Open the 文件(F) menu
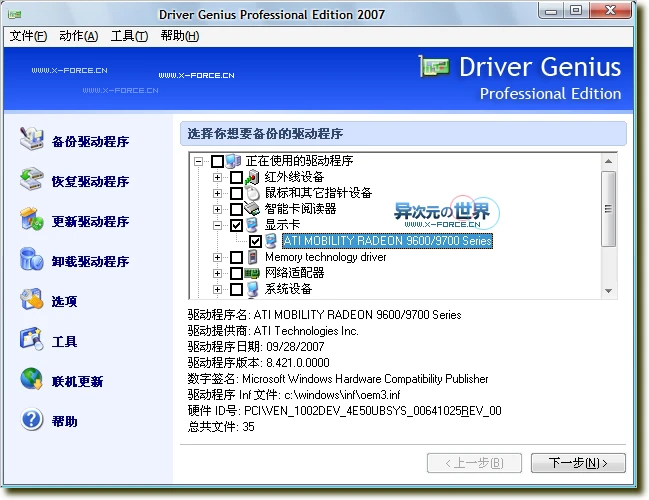This screenshot has height=500, width=649. pos(28,36)
